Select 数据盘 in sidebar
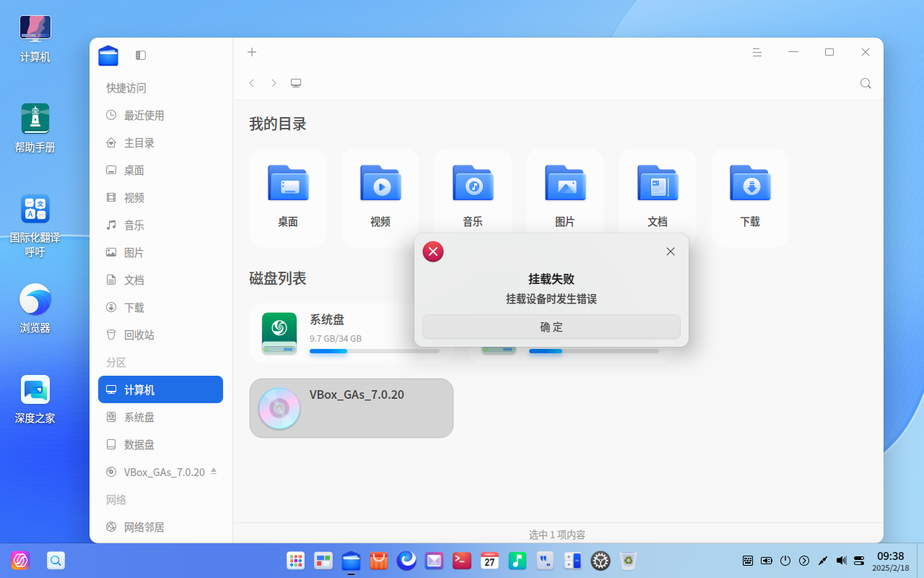Image resolution: width=924 pixels, height=578 pixels. click(x=160, y=445)
